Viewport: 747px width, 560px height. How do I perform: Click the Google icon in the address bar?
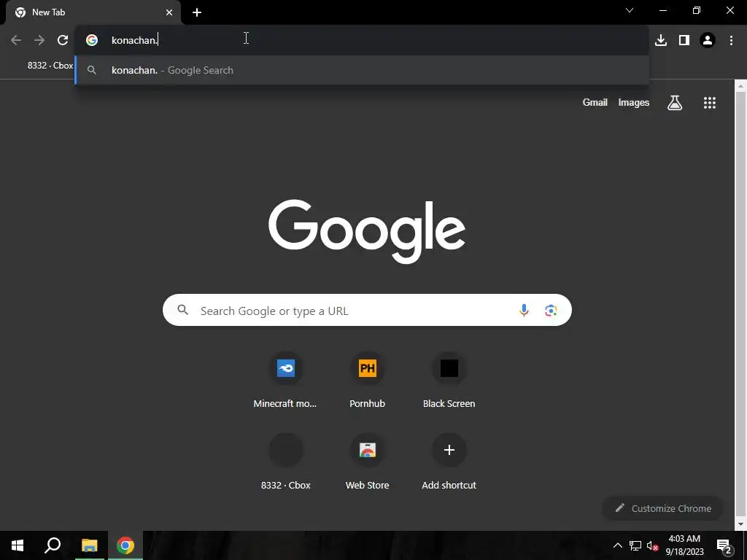click(x=92, y=40)
